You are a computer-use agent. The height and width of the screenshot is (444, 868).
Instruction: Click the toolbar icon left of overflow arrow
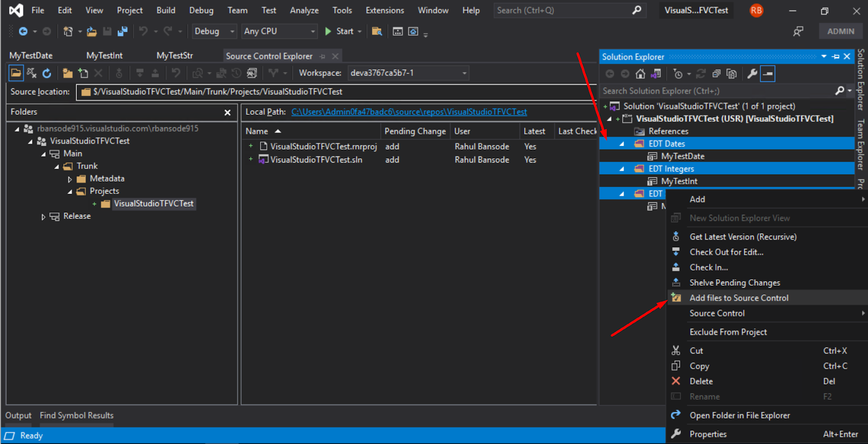pyautogui.click(x=413, y=31)
